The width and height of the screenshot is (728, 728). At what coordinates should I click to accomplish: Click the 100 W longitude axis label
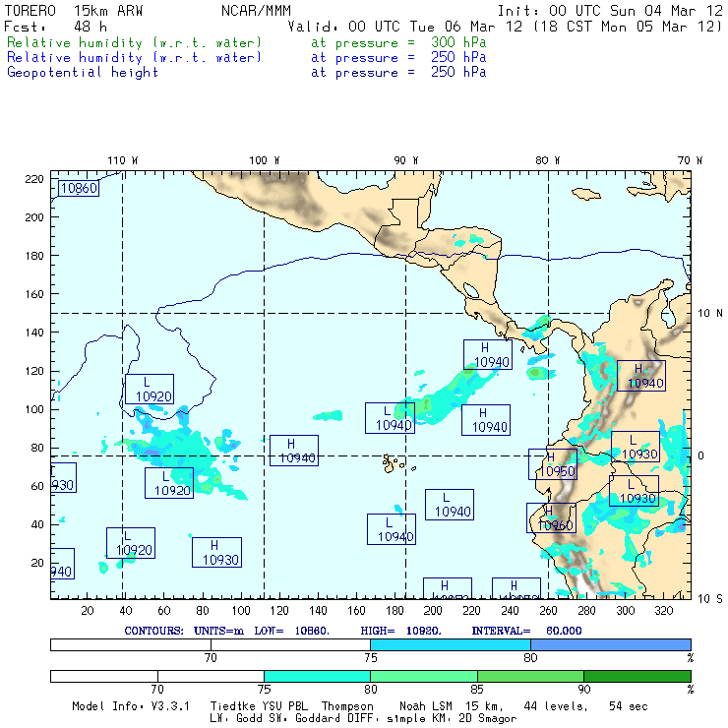tap(264, 160)
